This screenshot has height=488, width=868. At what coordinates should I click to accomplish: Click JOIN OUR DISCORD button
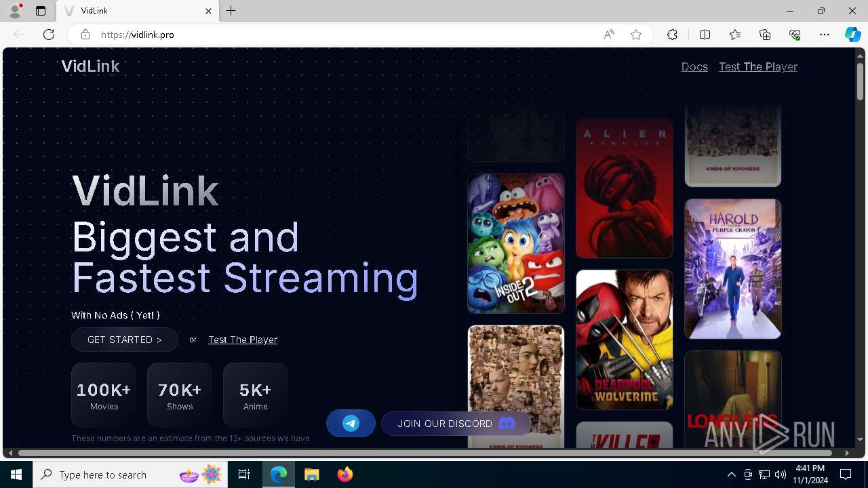pos(456,424)
